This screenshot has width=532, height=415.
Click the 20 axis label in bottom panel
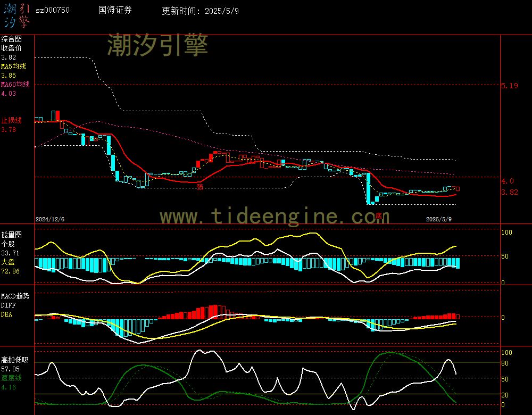[x=505, y=395]
